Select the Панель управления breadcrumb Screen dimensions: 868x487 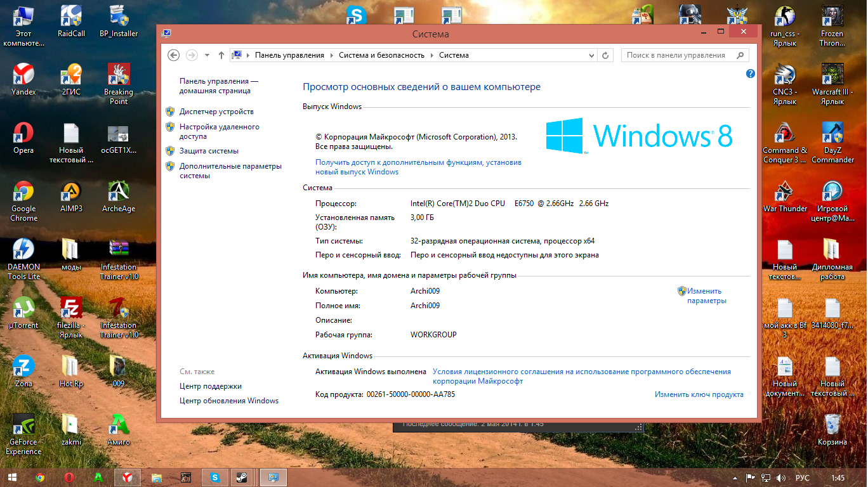289,55
